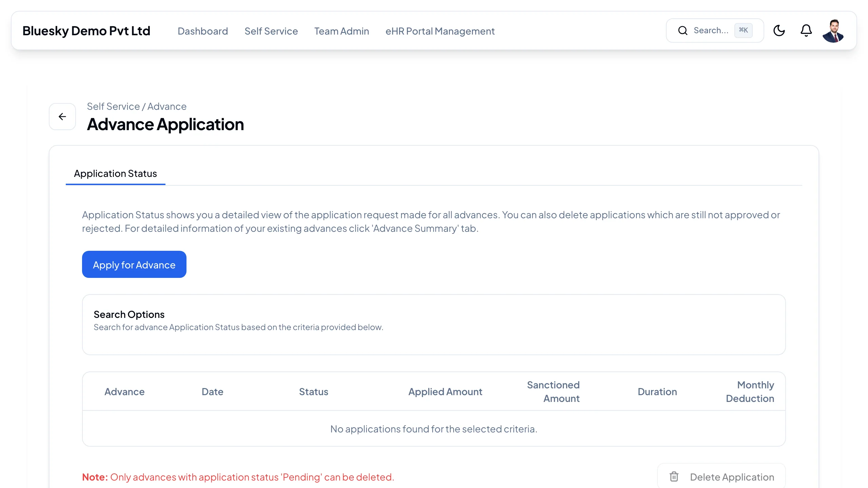Viewport: 868px width, 488px height.
Task: Click the Search Options heading
Action: coord(129,314)
